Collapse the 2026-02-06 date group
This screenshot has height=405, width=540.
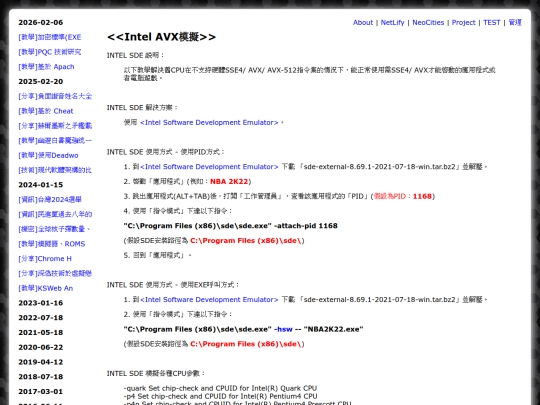tap(41, 22)
